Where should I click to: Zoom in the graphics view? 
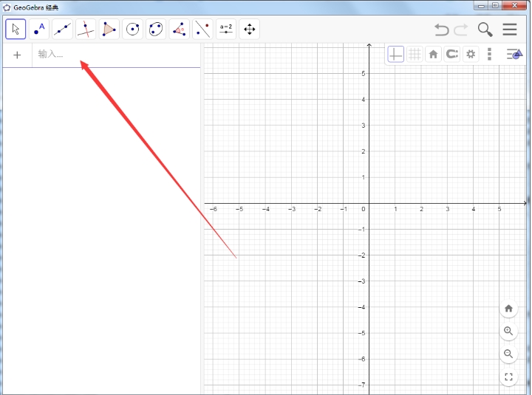[508, 332]
